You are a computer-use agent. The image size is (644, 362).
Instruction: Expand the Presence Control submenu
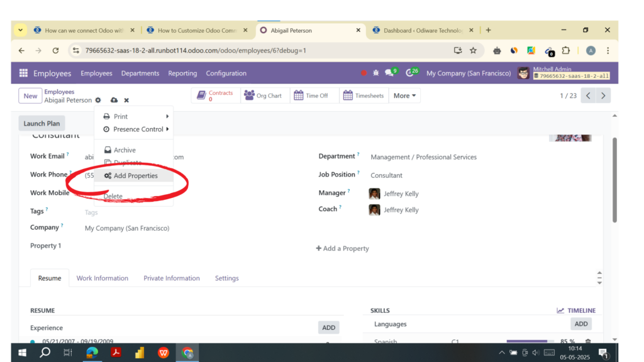click(x=134, y=129)
